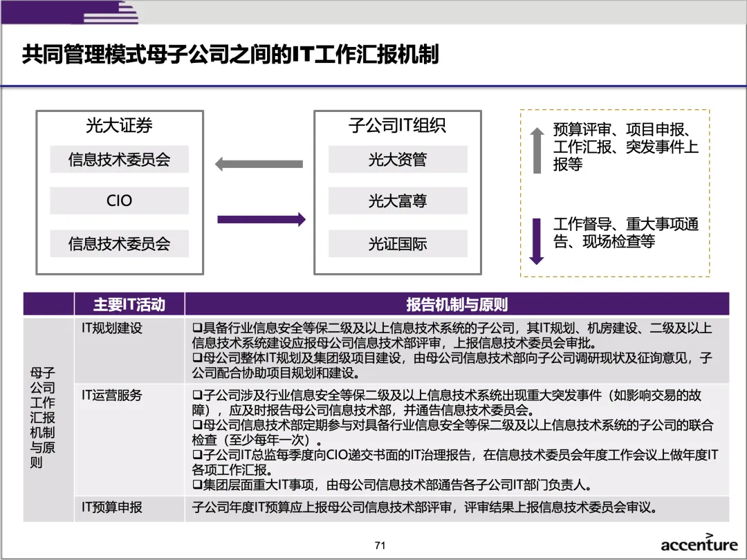Select bullet starting 子公司IT总监每季度
The image size is (747, 560).
(x=455, y=462)
